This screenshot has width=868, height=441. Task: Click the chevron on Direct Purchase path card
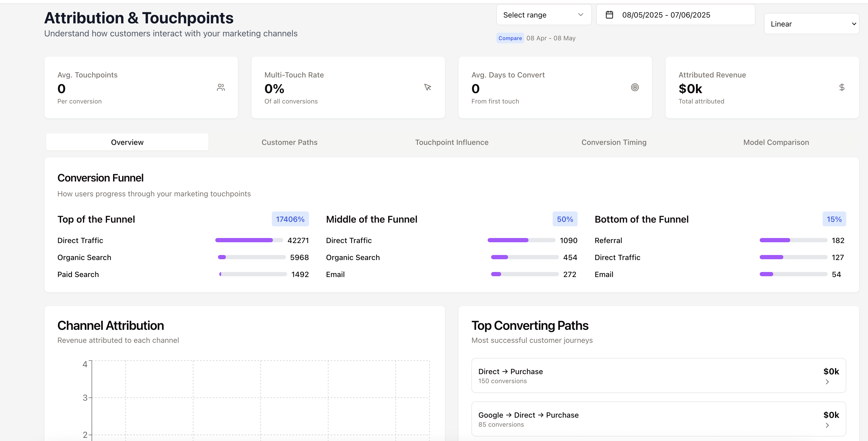point(828,382)
